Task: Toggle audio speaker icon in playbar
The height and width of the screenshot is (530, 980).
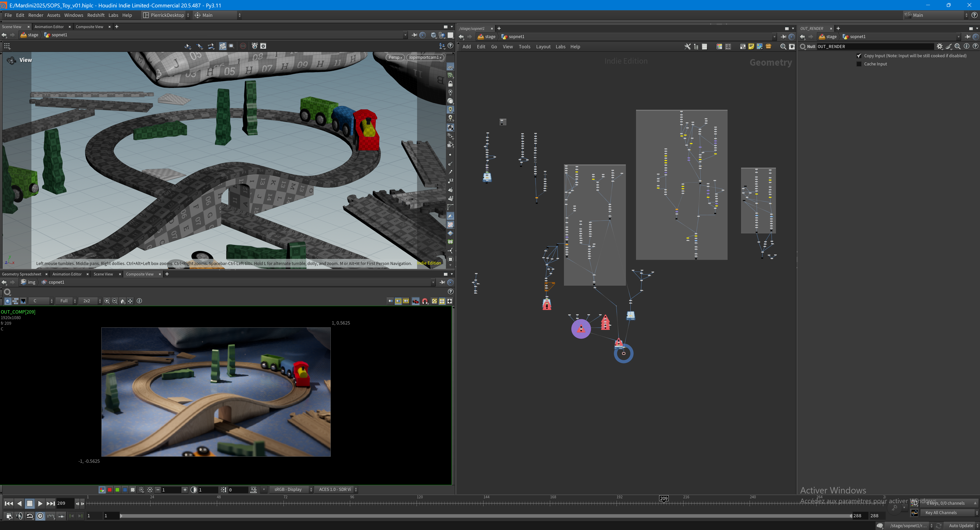Action: tap(19, 516)
